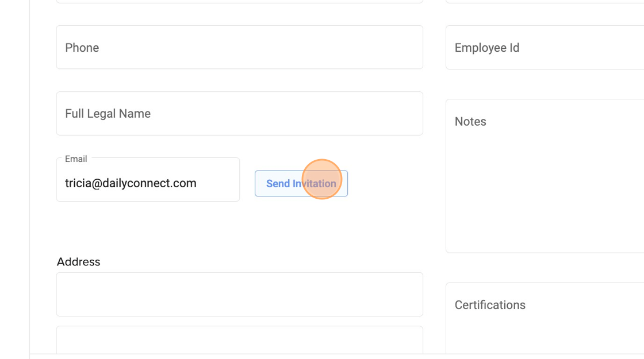The image size is (644, 359).
Task: Click the Send Invitation button
Action: [301, 184]
